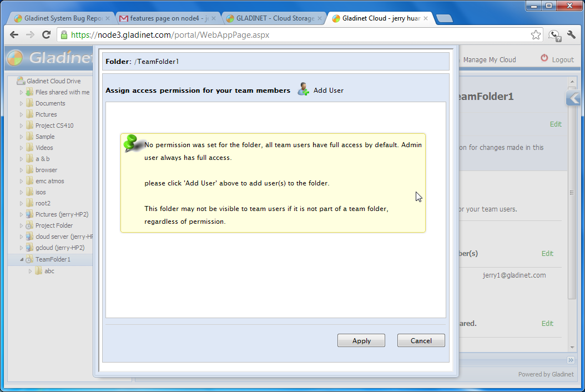Expand the Pictures folder node

[21, 114]
